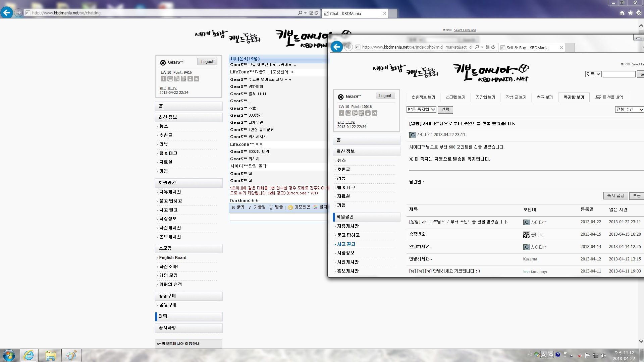Toggle italic (기울임) in chat toolbar
The height and width of the screenshot is (362, 644).
click(x=257, y=207)
